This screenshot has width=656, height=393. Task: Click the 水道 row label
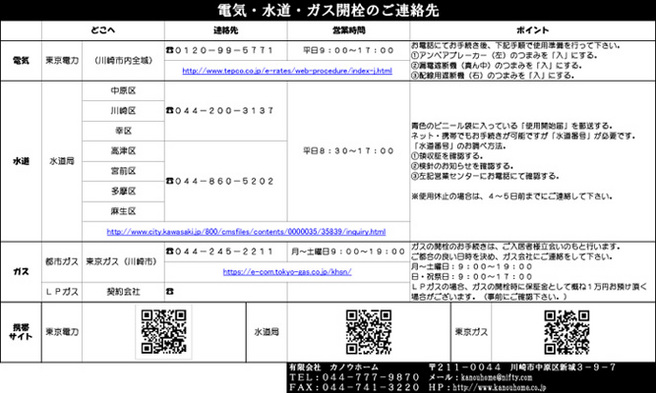(21, 161)
